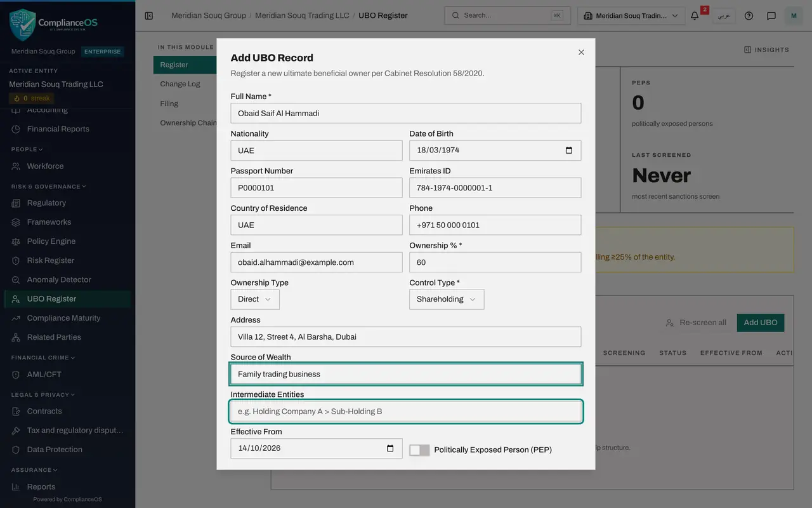Close the Add UBO Record dialog

tap(581, 52)
